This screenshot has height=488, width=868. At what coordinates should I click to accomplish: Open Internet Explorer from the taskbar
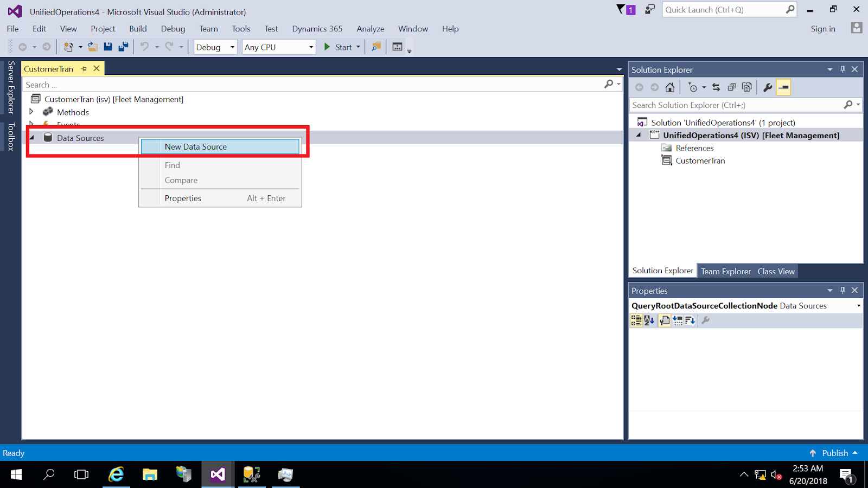point(116,474)
